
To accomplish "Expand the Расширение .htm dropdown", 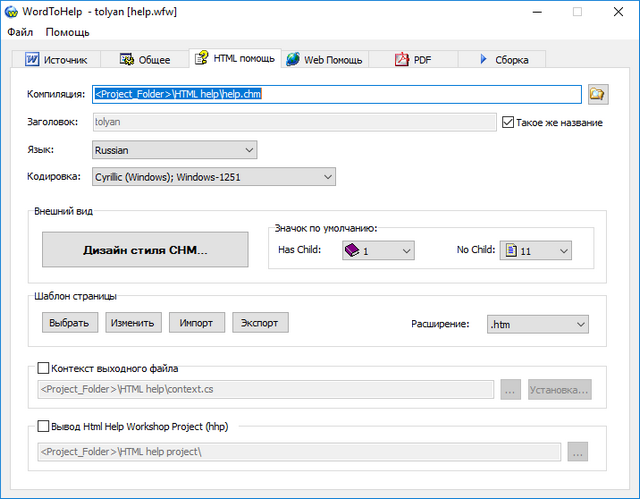I will click(537, 324).
